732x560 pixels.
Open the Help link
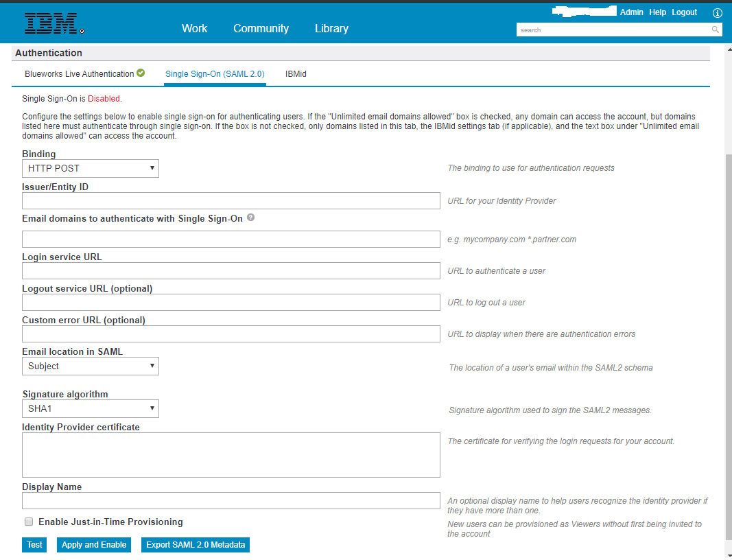[x=657, y=12]
